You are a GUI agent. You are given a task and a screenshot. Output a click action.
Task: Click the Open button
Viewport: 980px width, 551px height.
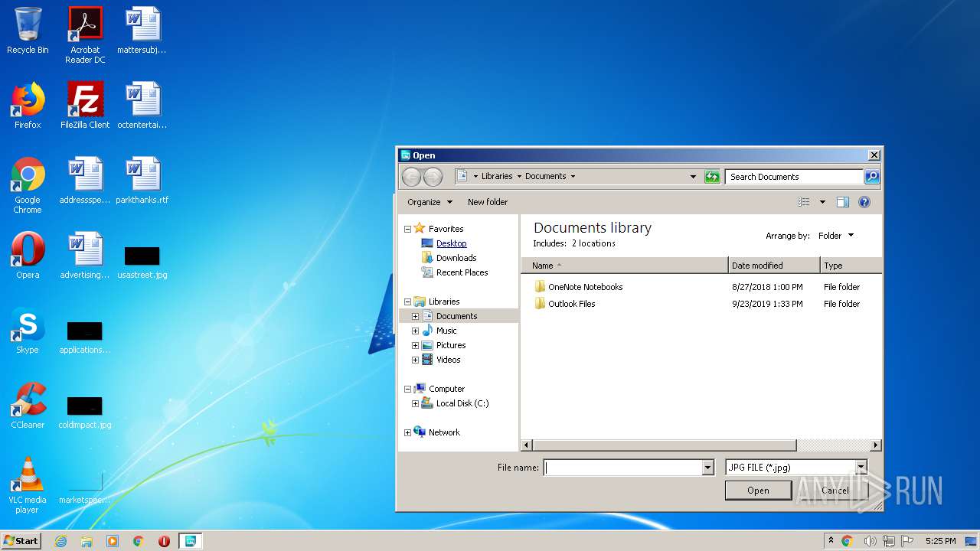click(x=758, y=491)
